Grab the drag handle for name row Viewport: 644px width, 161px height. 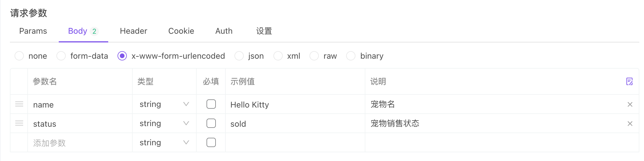(x=19, y=104)
